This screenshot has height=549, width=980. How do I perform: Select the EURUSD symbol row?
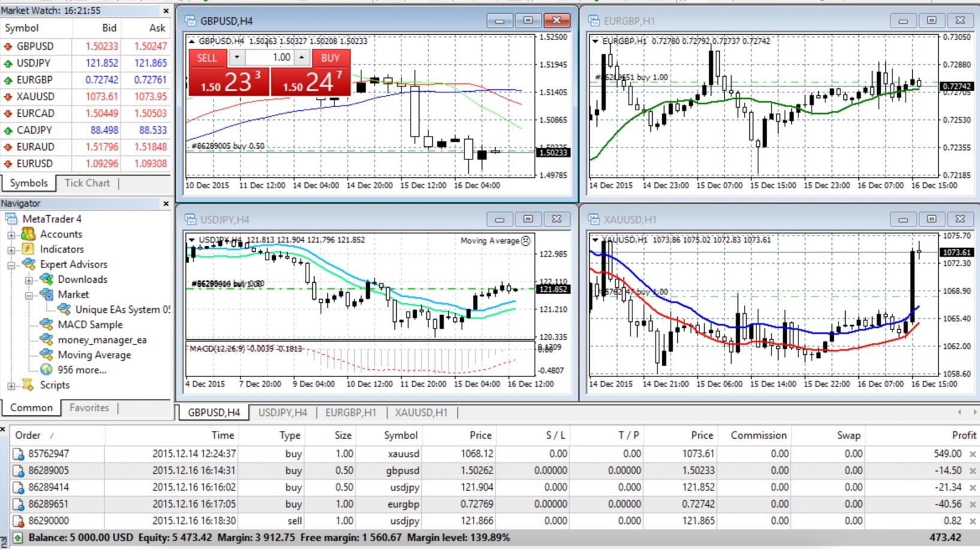tap(86, 164)
